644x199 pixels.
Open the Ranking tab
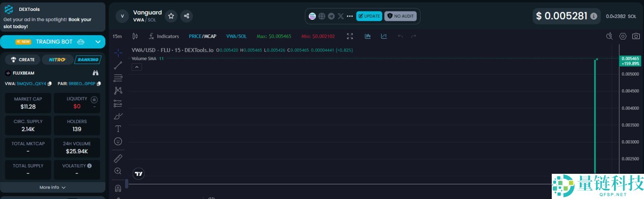88,60
